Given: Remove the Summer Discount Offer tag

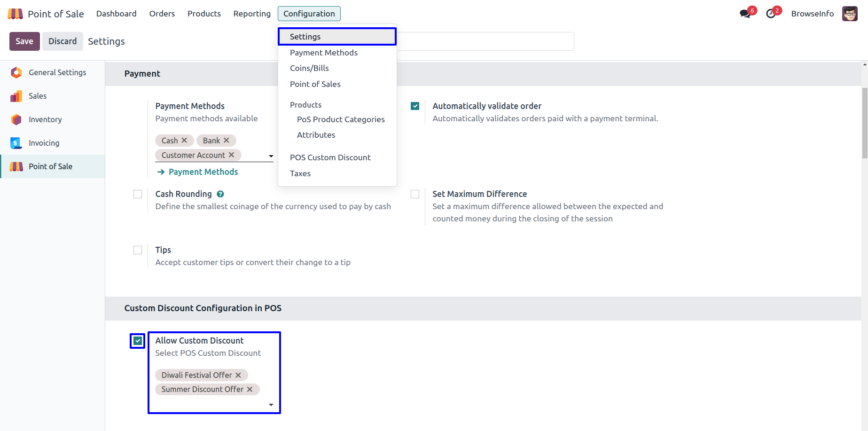Looking at the screenshot, I should 250,389.
